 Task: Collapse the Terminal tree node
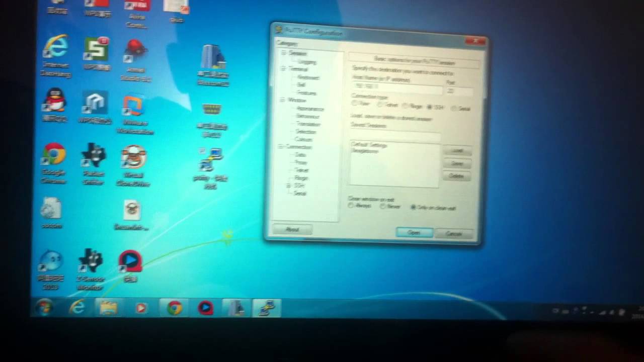coord(283,69)
